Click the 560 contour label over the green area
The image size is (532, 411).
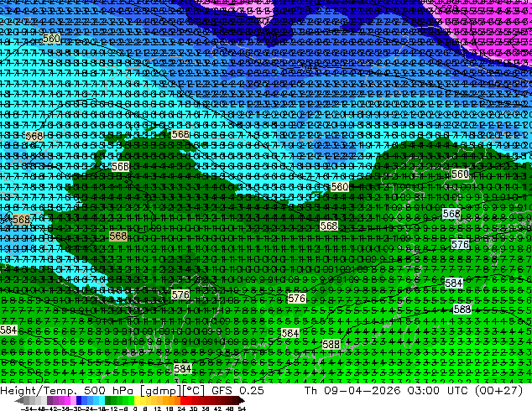[x=460, y=174]
